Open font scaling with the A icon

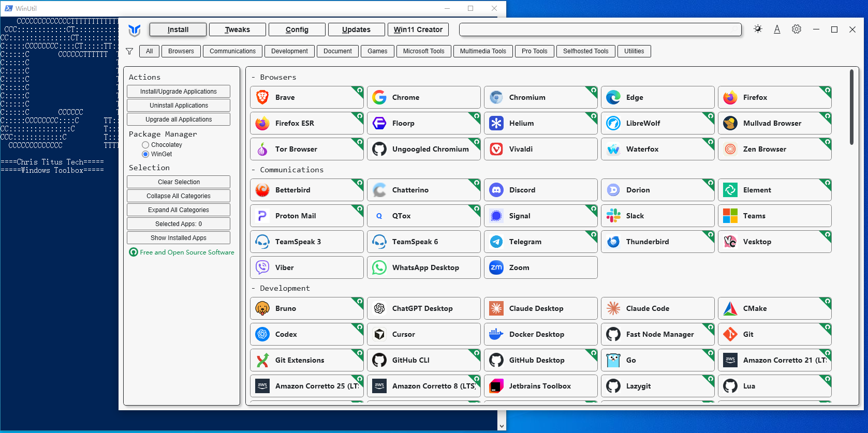pos(777,29)
